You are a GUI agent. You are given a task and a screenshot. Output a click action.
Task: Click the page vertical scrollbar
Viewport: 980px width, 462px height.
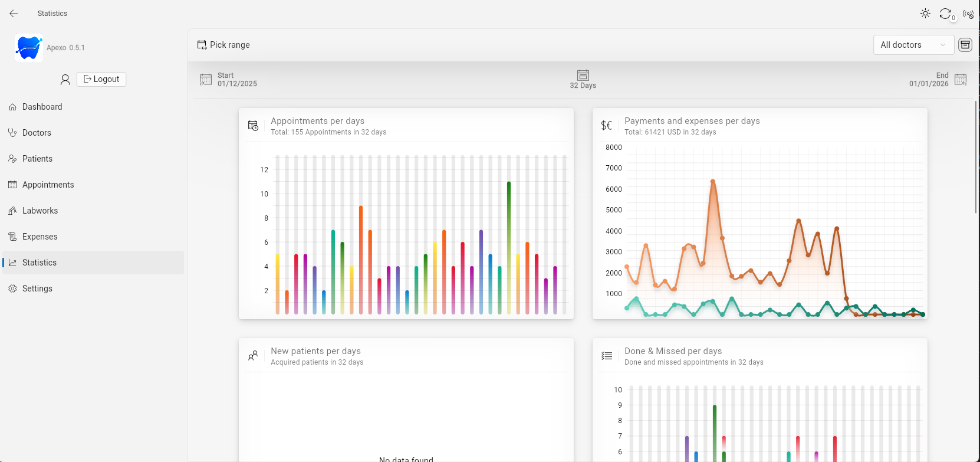976,157
